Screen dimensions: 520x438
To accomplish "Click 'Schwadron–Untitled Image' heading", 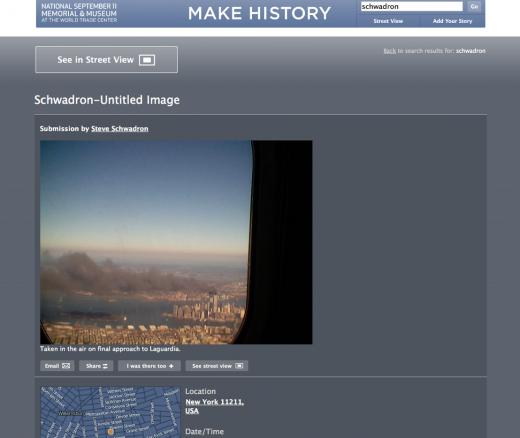I will (x=107, y=100).
